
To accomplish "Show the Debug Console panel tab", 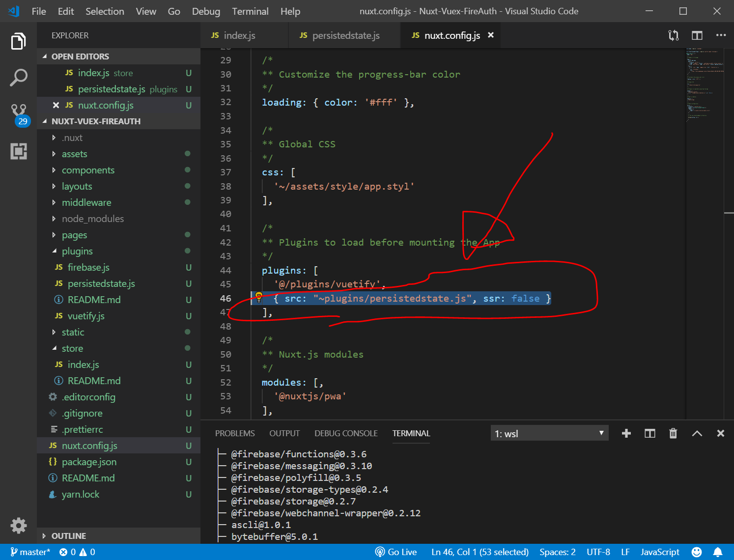I will 346,433.
